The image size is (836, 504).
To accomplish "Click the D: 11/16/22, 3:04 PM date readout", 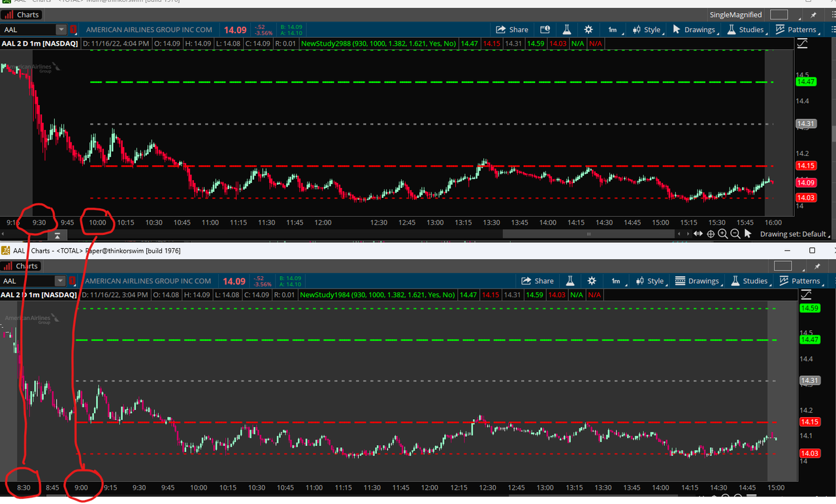I will pyautogui.click(x=115, y=295).
